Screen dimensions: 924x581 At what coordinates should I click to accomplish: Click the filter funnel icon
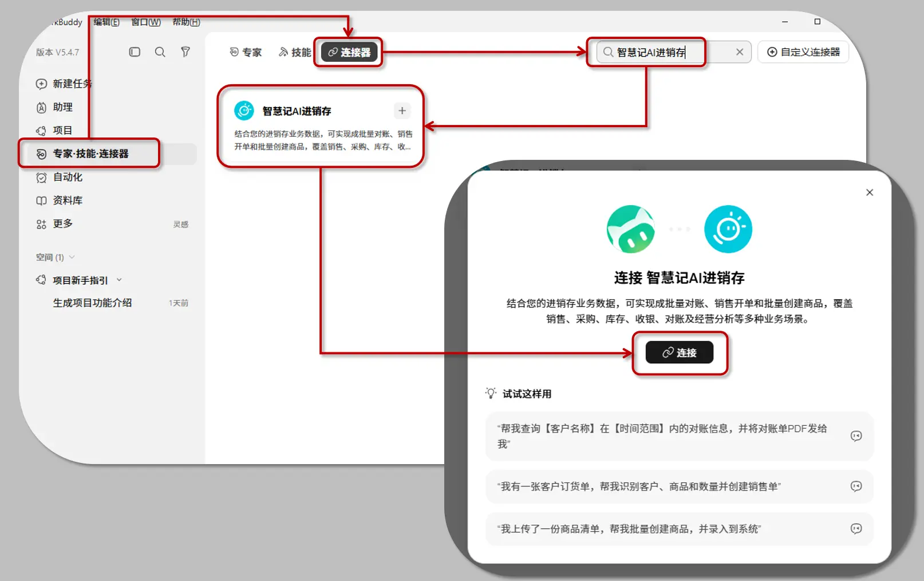click(185, 52)
